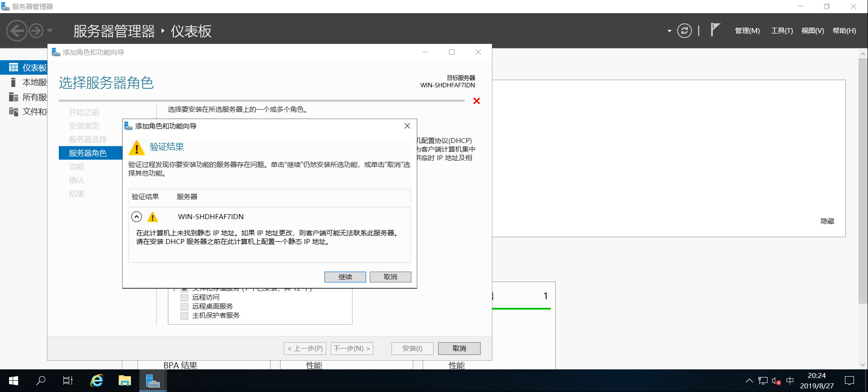Click the 所有服务器 sidebar icon
The height and width of the screenshot is (392, 868).
(14, 97)
